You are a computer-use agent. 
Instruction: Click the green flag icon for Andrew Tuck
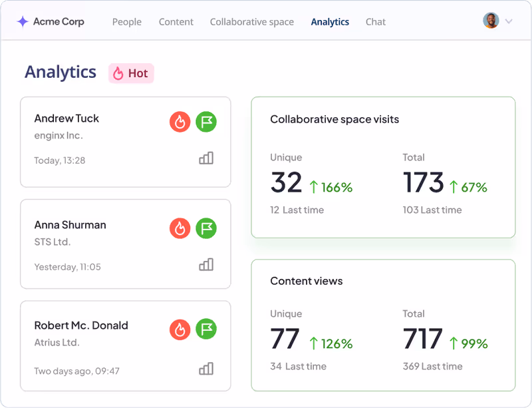[x=206, y=122]
